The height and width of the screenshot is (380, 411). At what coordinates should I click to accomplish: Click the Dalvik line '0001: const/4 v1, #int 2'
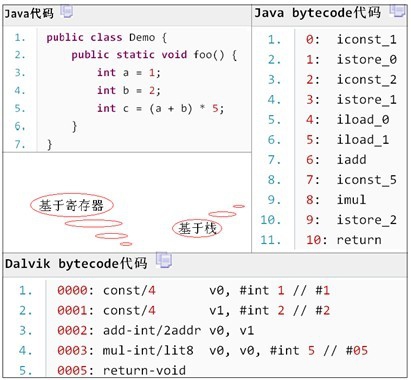[193, 310]
